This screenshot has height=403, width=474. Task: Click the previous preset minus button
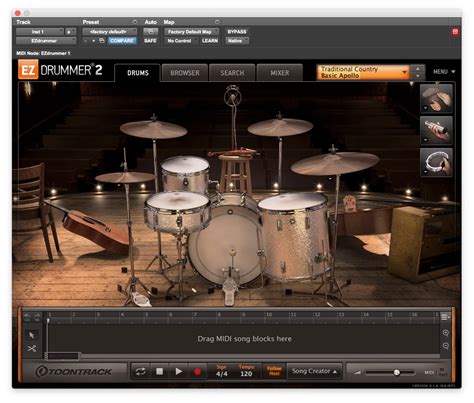coord(86,41)
